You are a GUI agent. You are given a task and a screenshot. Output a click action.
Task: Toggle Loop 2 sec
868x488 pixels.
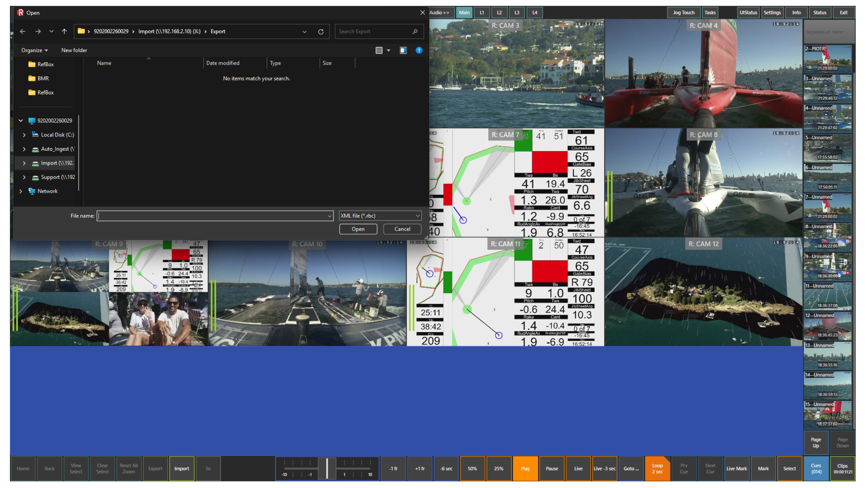[x=657, y=469]
